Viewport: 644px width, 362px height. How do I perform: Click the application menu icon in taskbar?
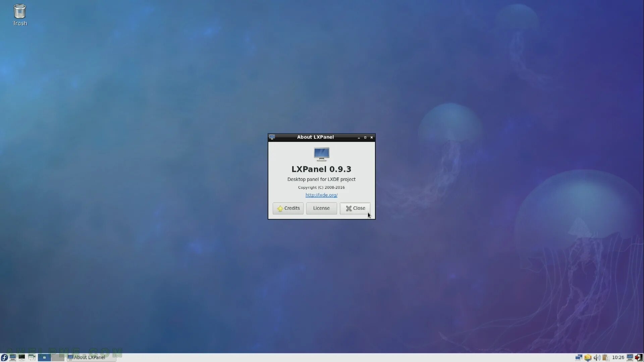(x=4, y=357)
